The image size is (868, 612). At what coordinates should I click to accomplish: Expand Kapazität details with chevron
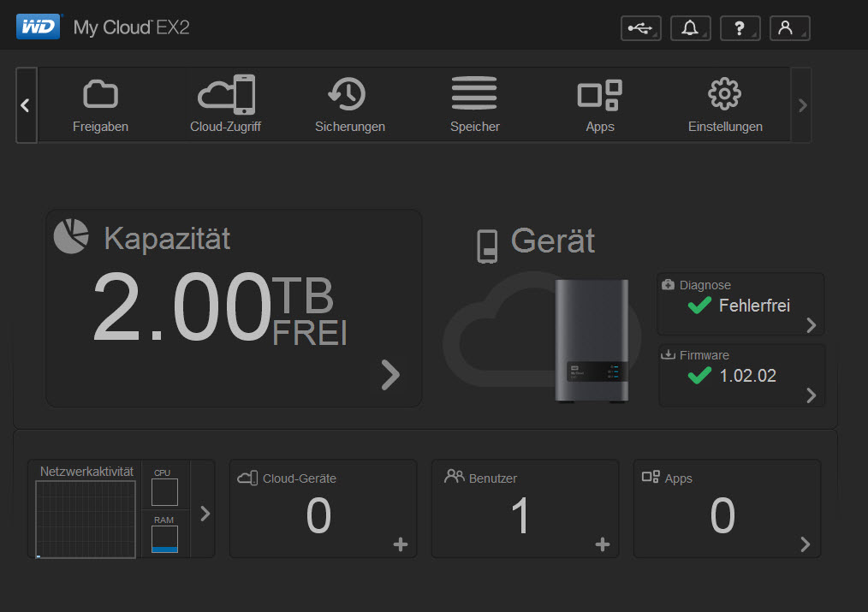click(390, 375)
